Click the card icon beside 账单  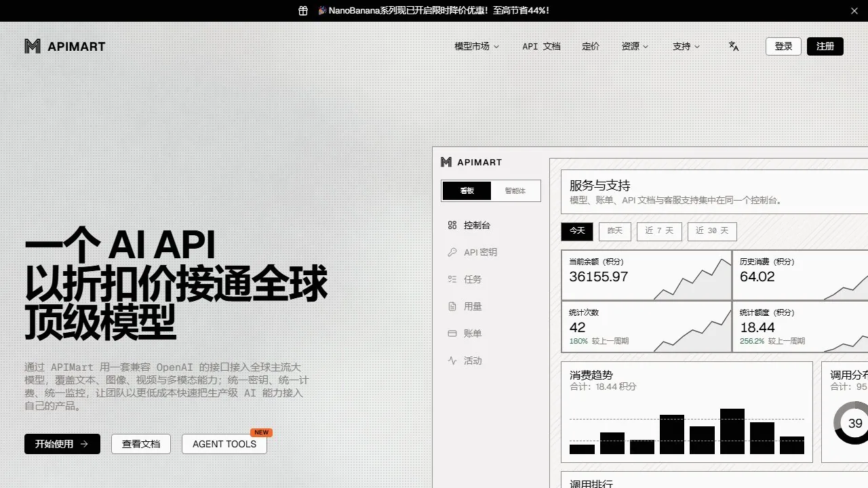pyautogui.click(x=452, y=333)
